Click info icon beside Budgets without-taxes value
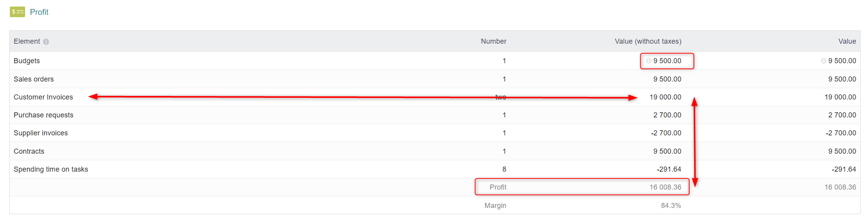This screenshot has height=220, width=868. (648, 61)
